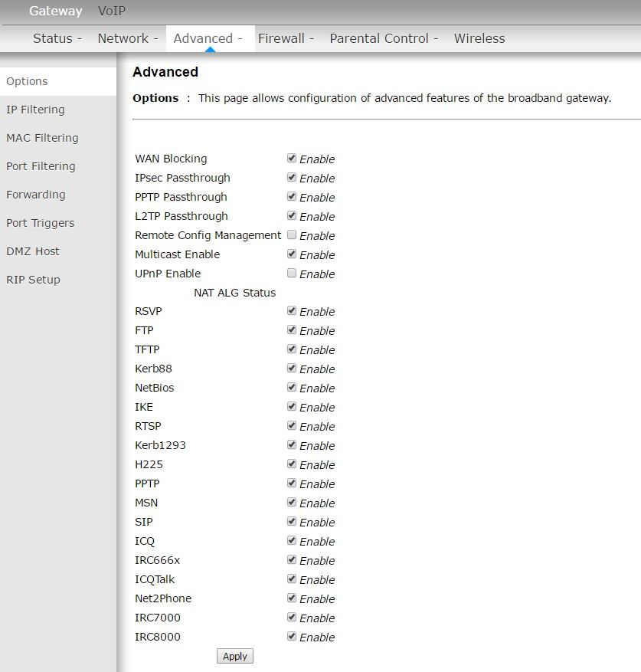Toggle the ICQTalk ALG checkbox
The width and height of the screenshot is (641, 672).
[292, 579]
